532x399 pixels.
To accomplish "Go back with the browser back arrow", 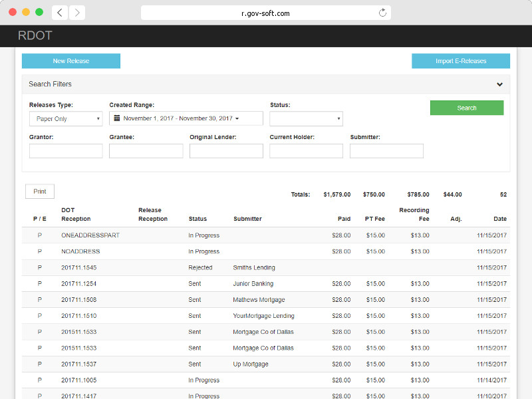I will pos(60,13).
